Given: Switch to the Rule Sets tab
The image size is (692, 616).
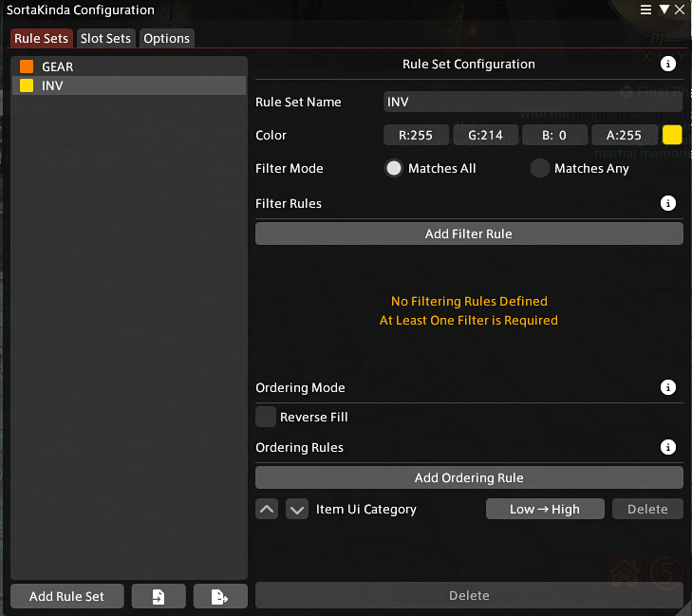Looking at the screenshot, I should click(42, 38).
